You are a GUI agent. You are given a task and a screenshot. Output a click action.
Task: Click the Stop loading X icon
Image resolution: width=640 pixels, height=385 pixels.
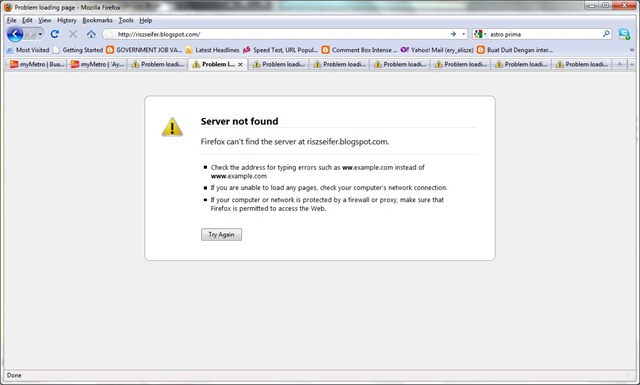(x=73, y=34)
